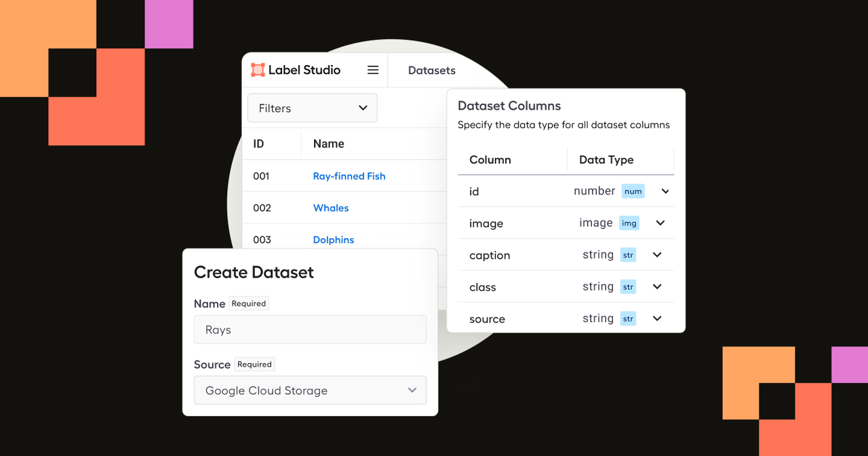The height and width of the screenshot is (456, 868).
Task: Expand the data type options for the source column
Action: pos(656,318)
